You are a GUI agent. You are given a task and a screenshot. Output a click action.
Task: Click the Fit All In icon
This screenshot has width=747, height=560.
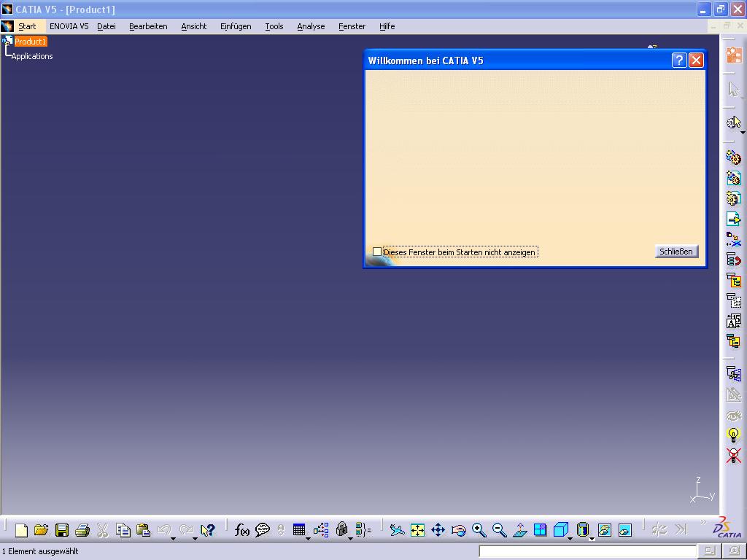point(417,530)
